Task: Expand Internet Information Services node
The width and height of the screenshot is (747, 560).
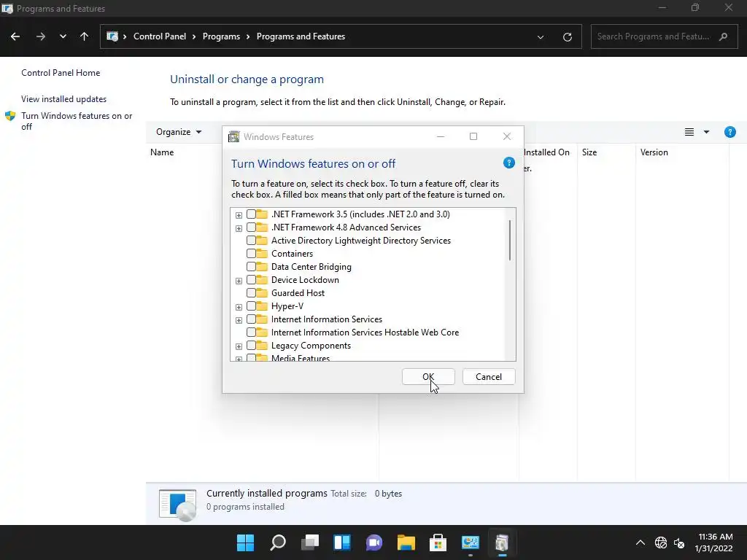Action: pyautogui.click(x=239, y=321)
